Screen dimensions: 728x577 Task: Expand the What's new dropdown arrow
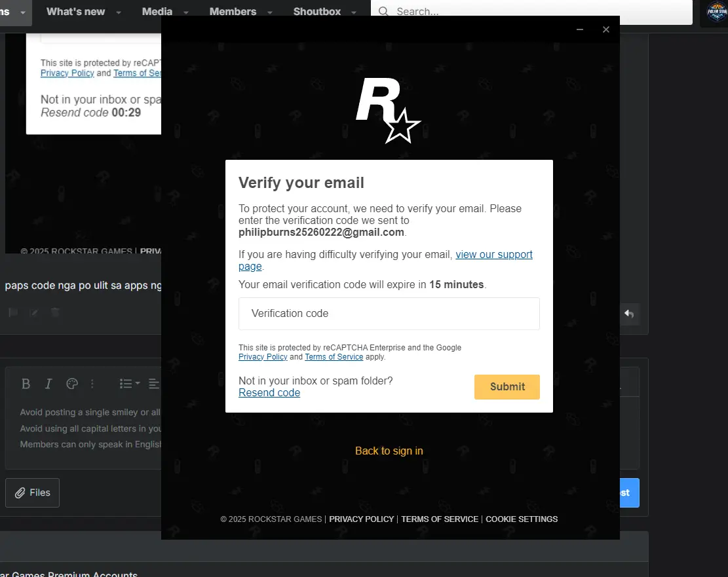pyautogui.click(x=119, y=12)
